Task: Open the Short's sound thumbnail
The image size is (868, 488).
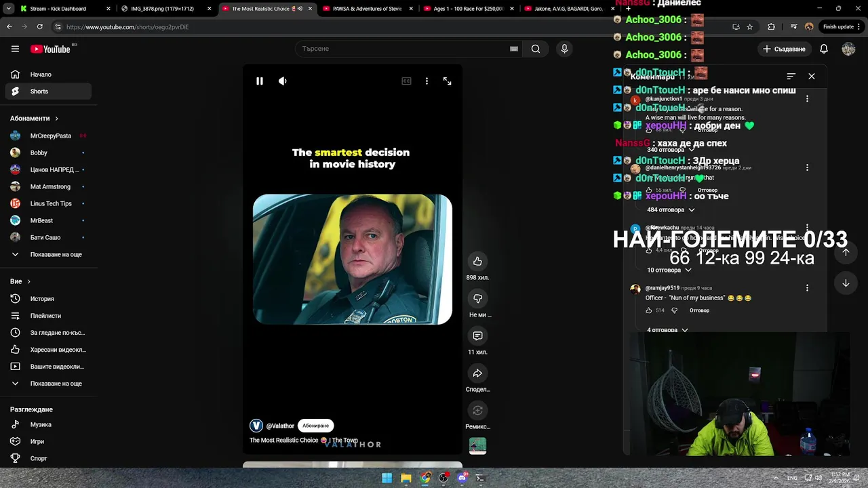Action: click(x=477, y=445)
